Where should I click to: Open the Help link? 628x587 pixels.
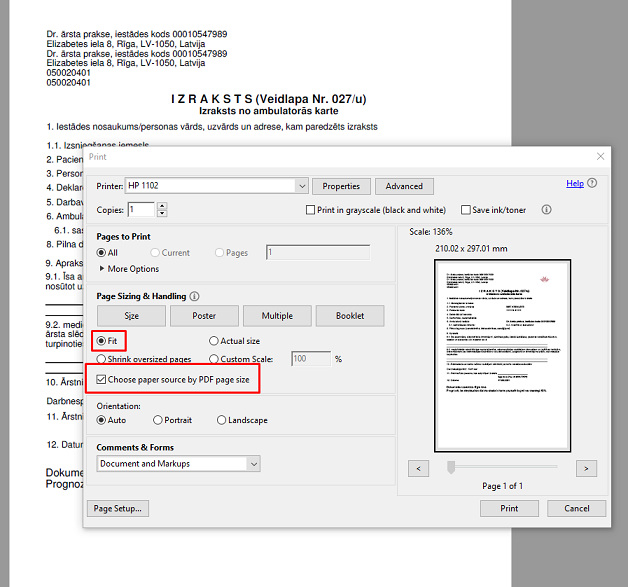[574, 184]
